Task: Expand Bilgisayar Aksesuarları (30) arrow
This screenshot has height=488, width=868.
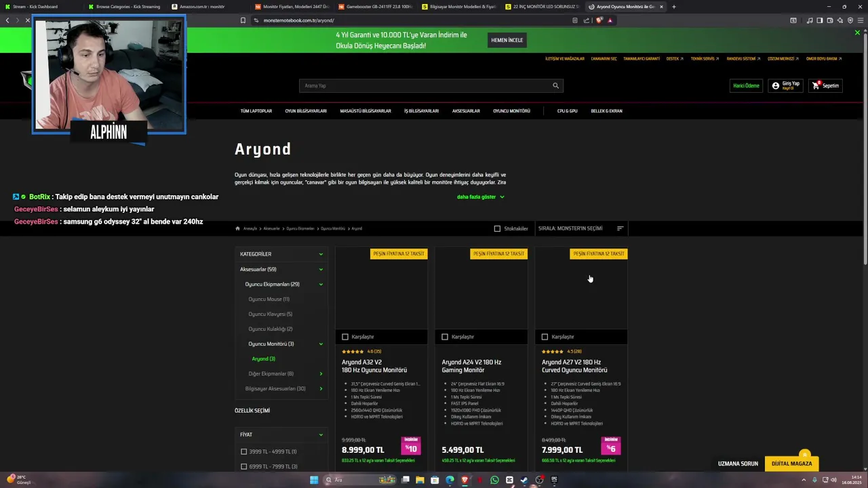Action: tap(321, 388)
